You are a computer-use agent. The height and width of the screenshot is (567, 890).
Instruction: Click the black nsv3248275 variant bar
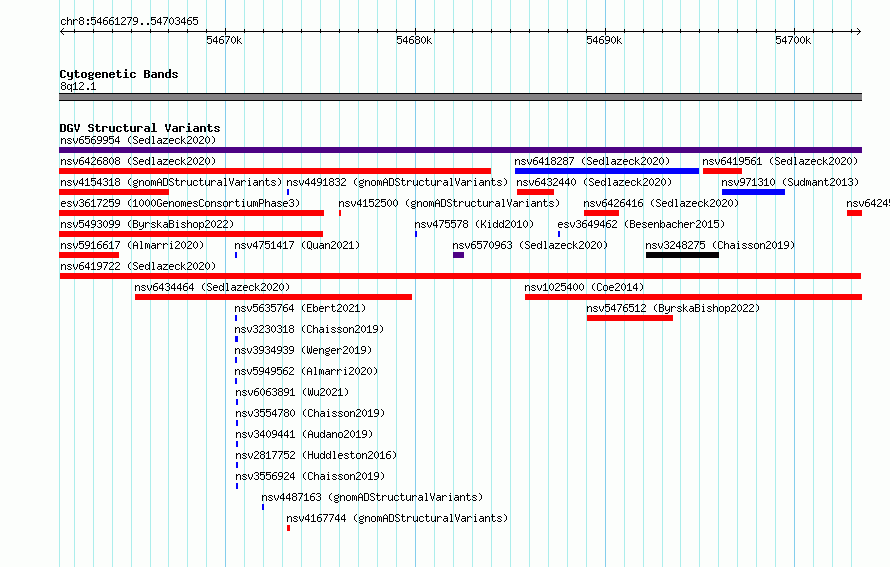pos(682,255)
